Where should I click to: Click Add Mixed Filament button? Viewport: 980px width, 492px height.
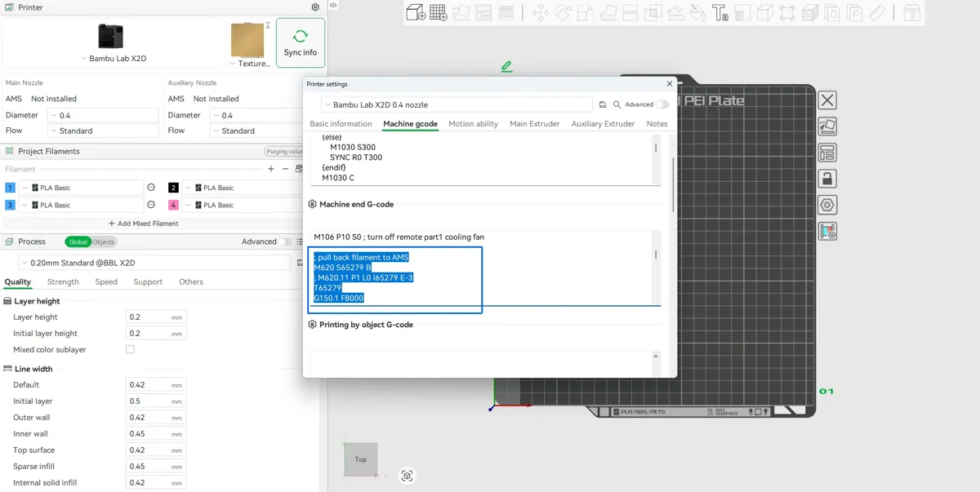click(x=144, y=223)
